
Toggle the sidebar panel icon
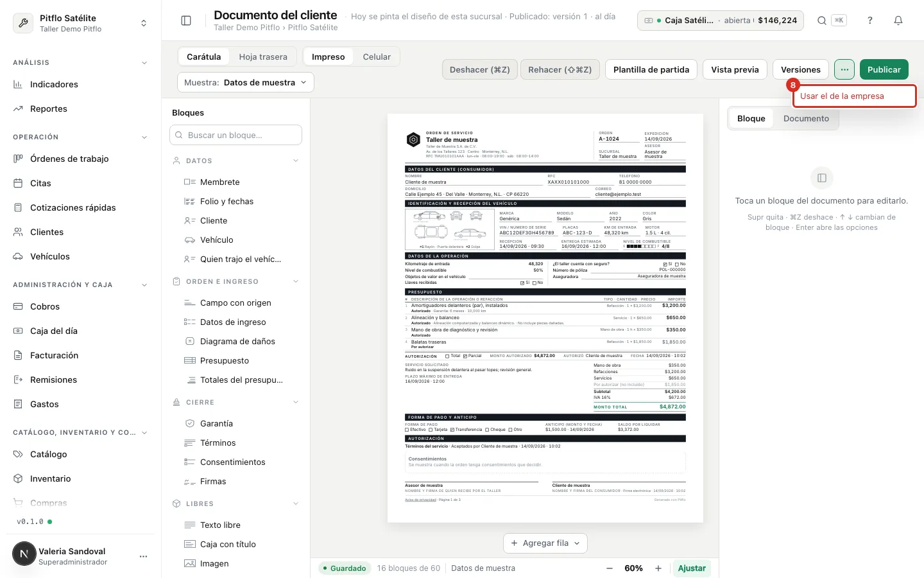pos(186,21)
